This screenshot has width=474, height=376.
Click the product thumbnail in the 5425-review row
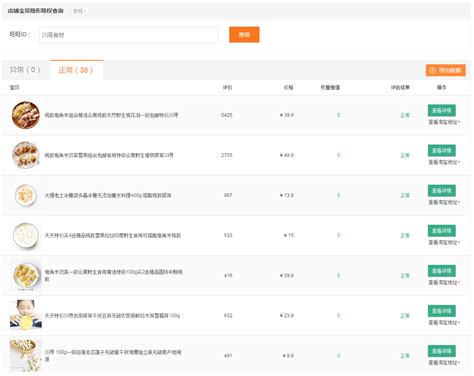[x=26, y=115]
